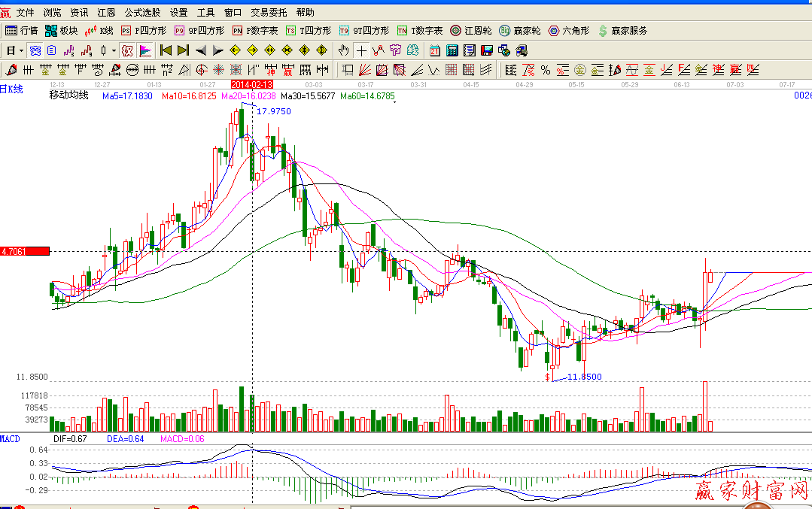Open the candlestick style dropdown arrow
Screen dimensions: 812x509
point(114,50)
